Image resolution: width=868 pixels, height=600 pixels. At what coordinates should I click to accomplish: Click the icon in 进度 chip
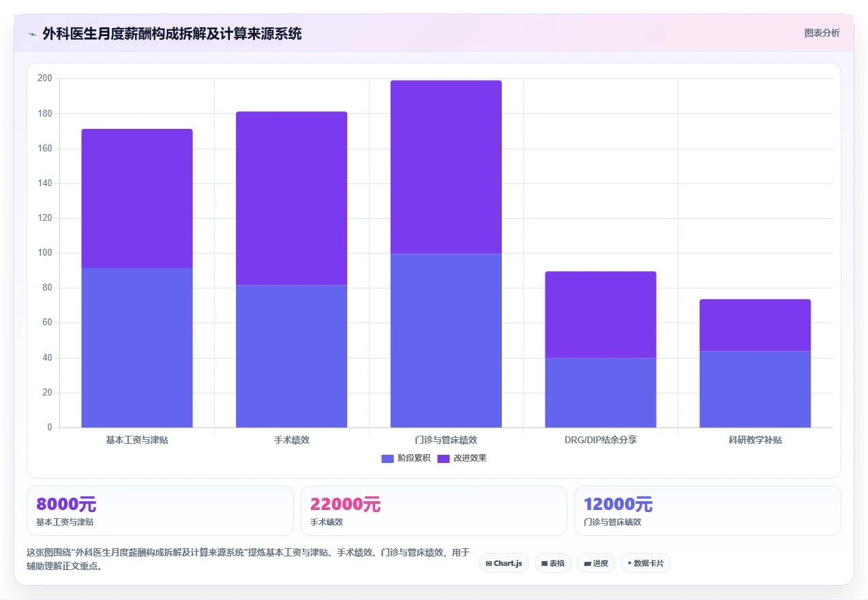(x=587, y=563)
